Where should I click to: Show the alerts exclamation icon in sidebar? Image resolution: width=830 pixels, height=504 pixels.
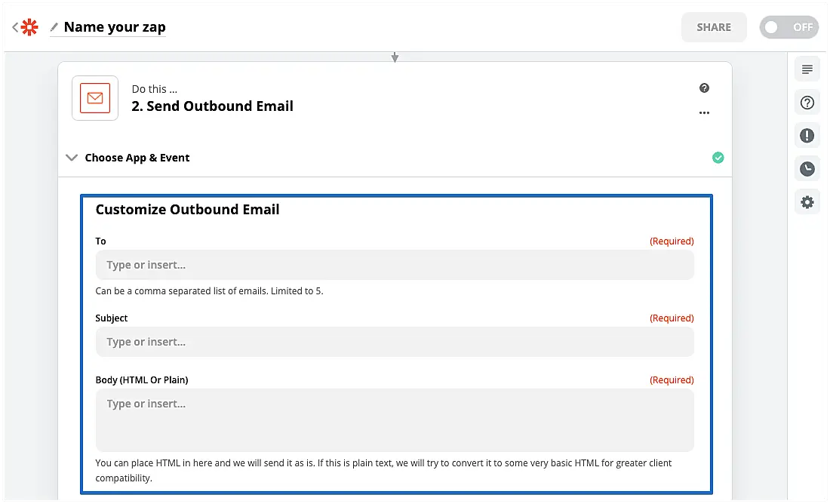point(807,136)
